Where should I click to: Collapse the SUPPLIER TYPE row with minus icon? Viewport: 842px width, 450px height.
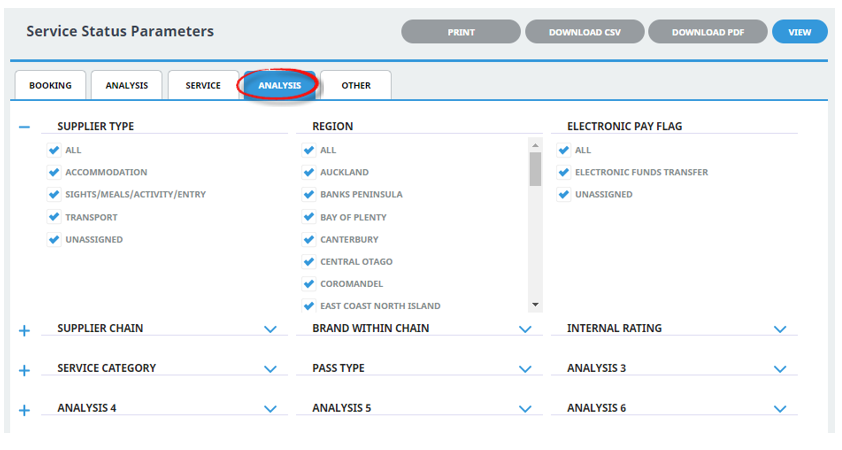[24, 127]
